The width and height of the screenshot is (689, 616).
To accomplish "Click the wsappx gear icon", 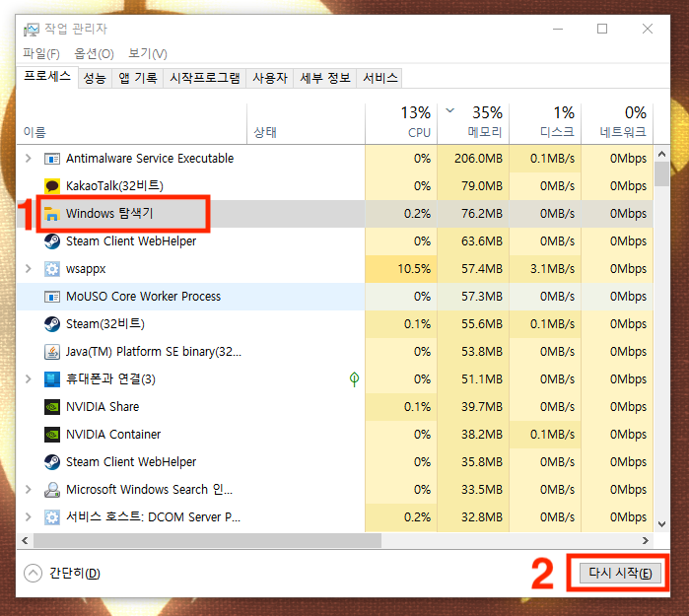I will click(52, 269).
